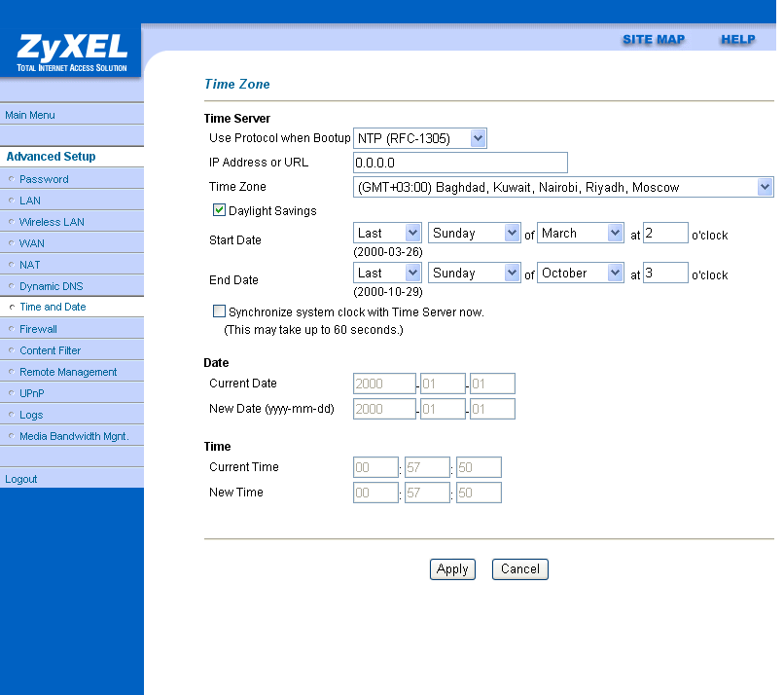Click the End Date hour field
The height and width of the screenshot is (695, 784).
(665, 274)
